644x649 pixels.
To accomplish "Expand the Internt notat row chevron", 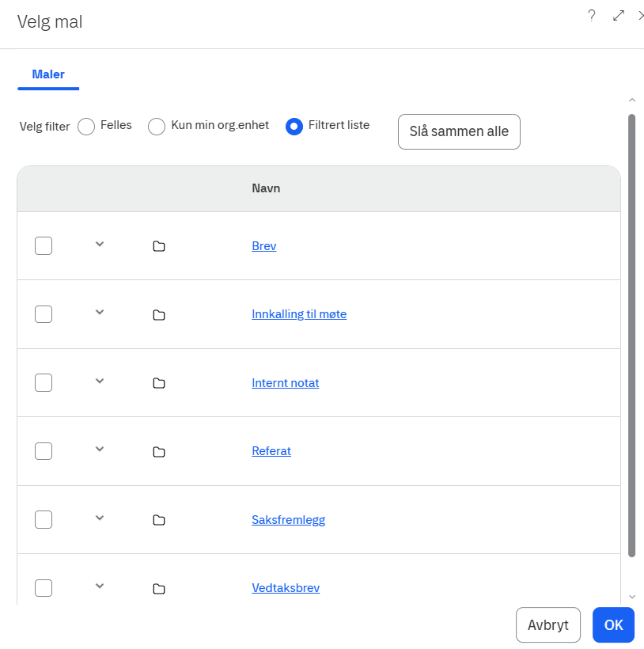I will click(x=100, y=381).
